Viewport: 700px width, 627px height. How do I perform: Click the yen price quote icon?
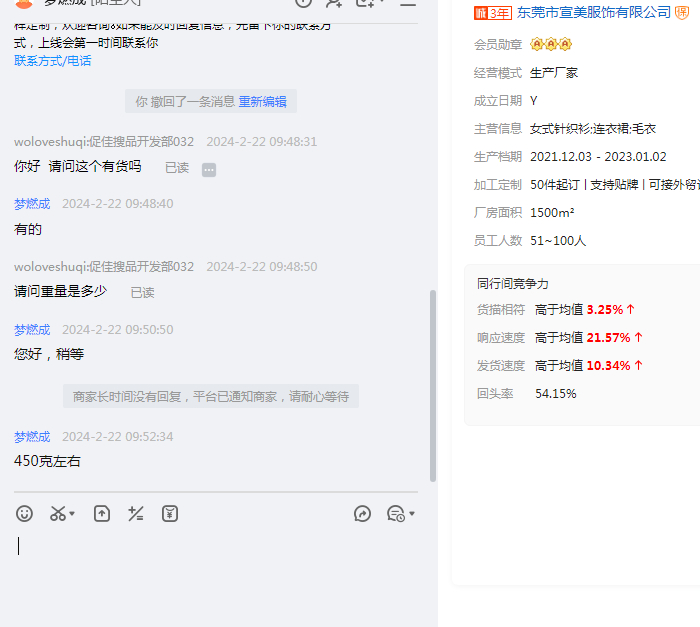(x=170, y=513)
